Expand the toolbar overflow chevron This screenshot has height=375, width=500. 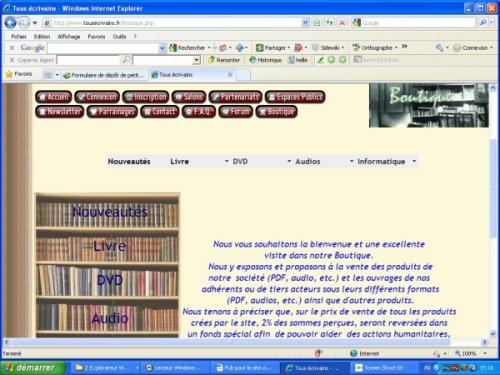point(404,46)
